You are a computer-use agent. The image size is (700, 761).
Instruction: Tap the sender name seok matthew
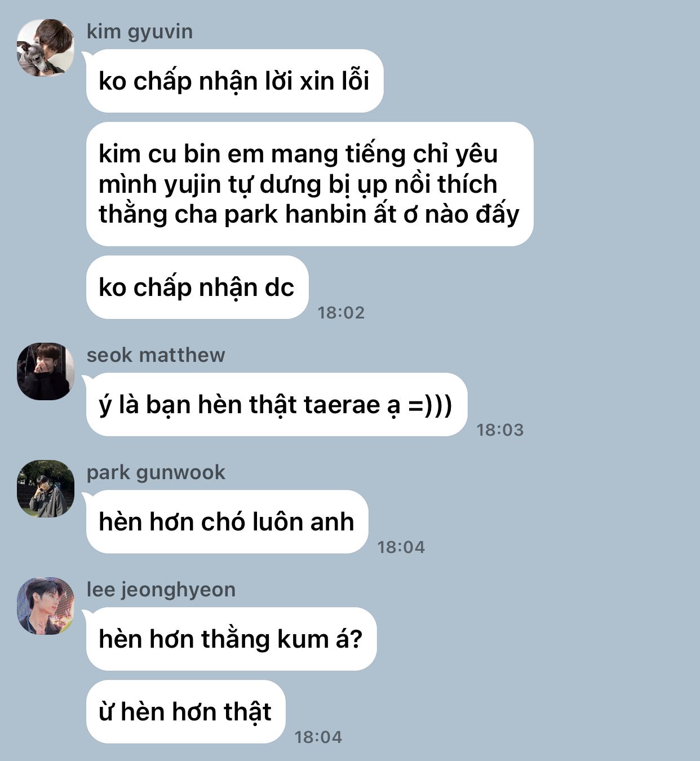[x=156, y=355]
